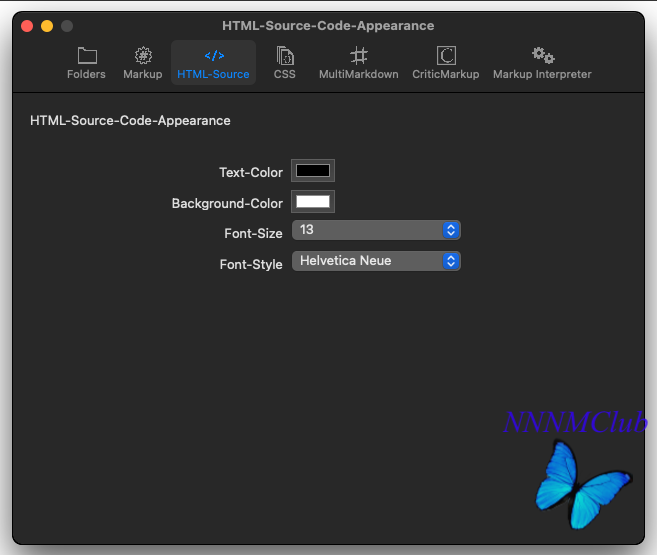Open the Folders preferences icon
The image size is (657, 555).
(87, 55)
